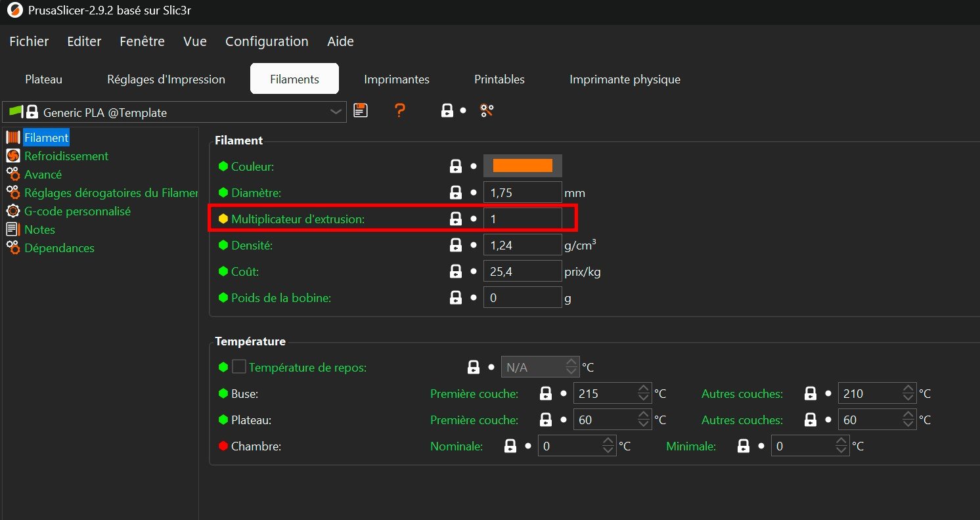Click the Plateau Première couche lock icon
980x520 pixels.
pos(546,420)
